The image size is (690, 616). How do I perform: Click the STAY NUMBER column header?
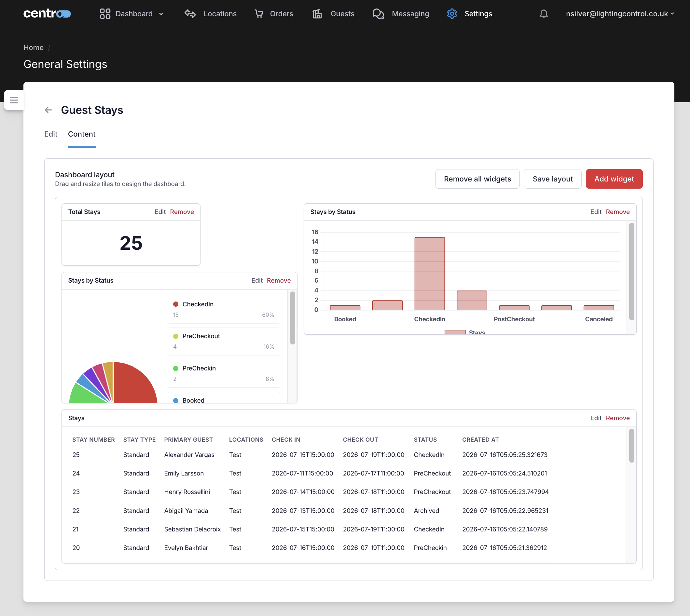(93, 440)
